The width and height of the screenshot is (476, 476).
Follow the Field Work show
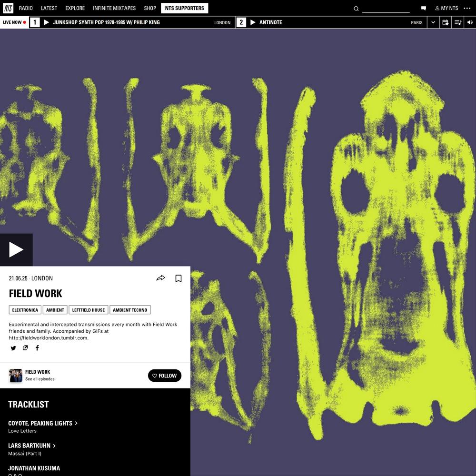point(165,376)
